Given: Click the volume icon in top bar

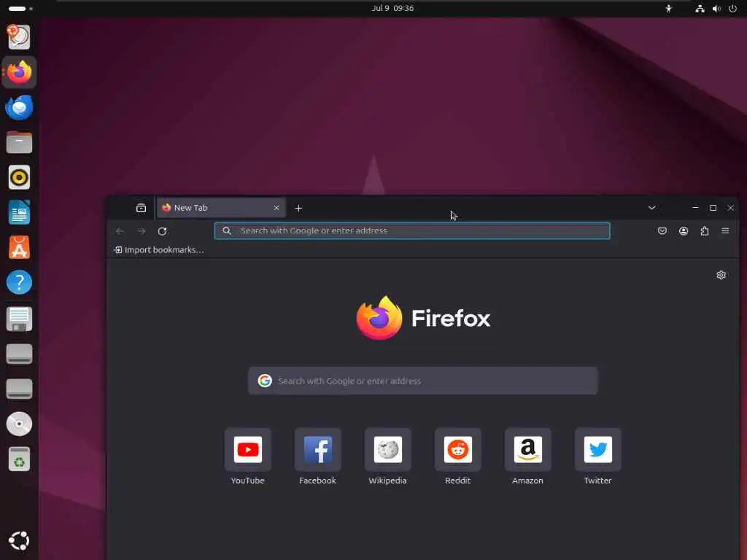Looking at the screenshot, I should pos(716,8).
